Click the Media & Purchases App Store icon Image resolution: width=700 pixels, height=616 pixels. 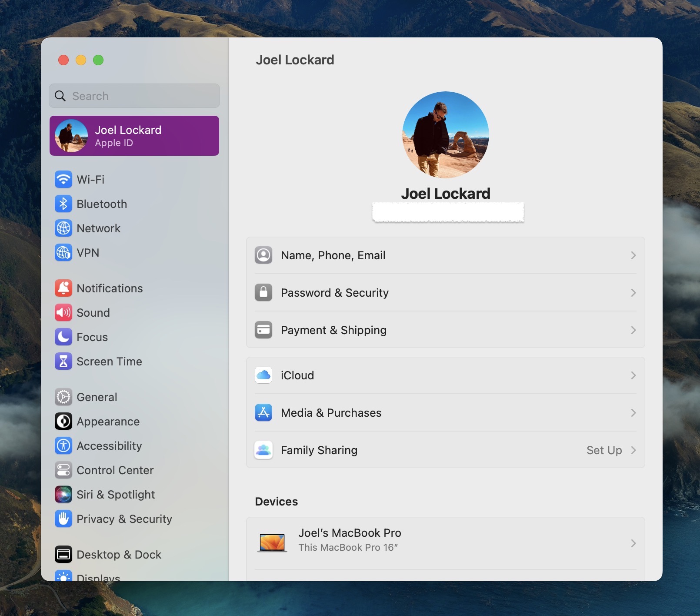(x=263, y=412)
